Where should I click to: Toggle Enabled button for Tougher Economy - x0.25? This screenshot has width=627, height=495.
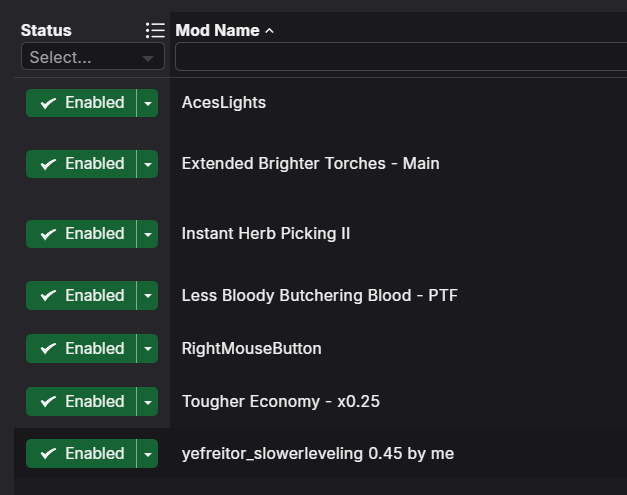click(81, 401)
